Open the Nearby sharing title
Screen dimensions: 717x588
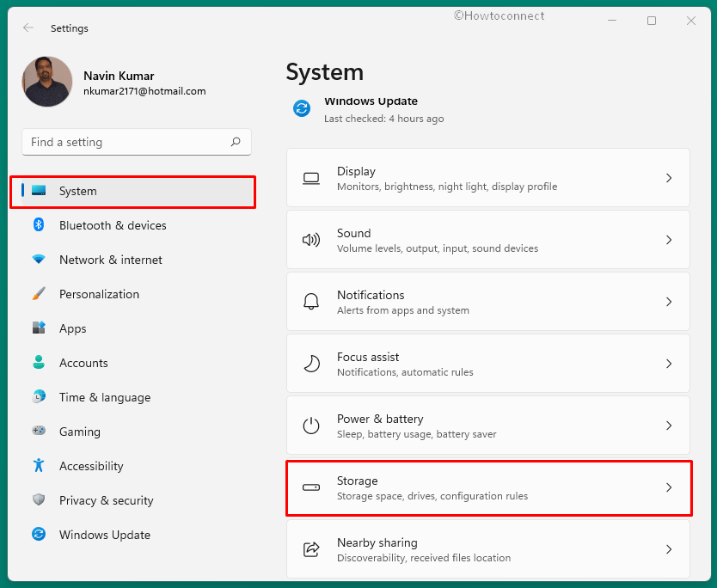click(377, 542)
